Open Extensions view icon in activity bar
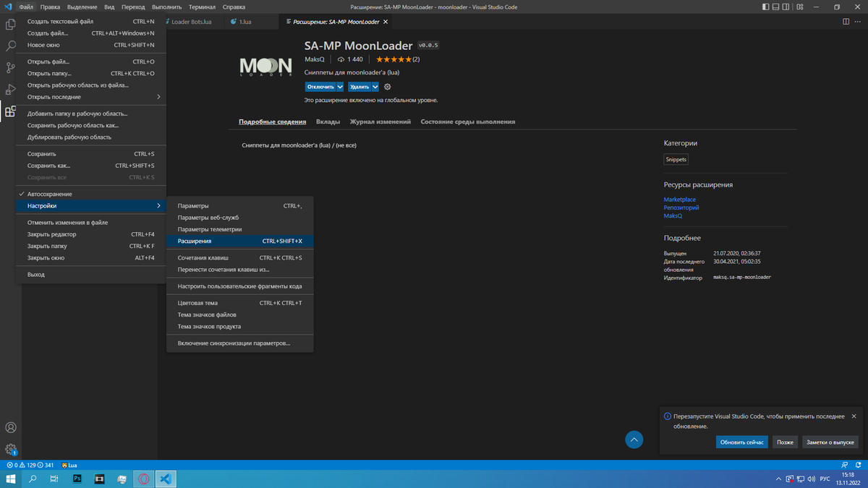This screenshot has height=488, width=868. click(10, 111)
